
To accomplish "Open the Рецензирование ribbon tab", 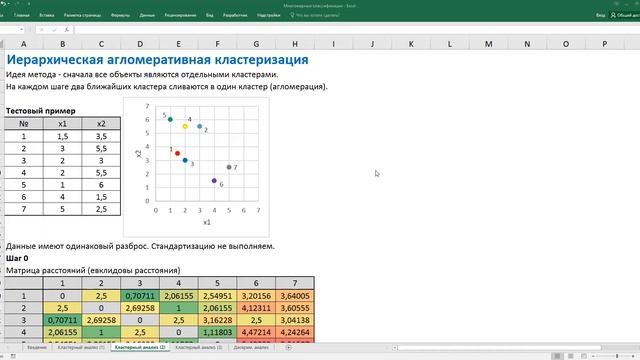I will pos(180,15).
